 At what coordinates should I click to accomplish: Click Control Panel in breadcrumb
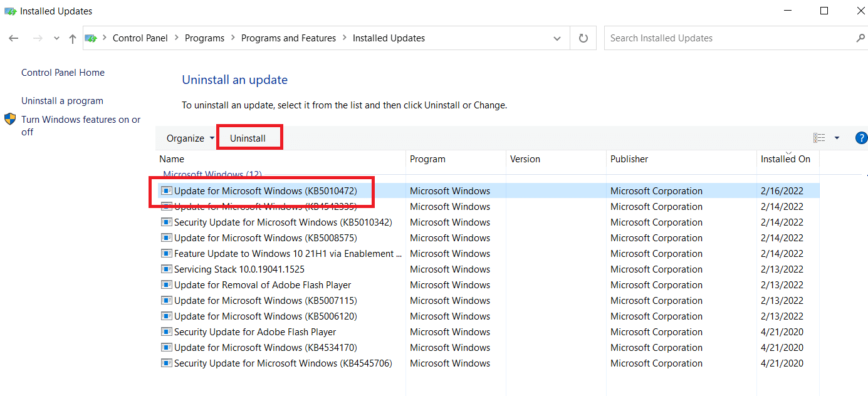[x=140, y=38]
